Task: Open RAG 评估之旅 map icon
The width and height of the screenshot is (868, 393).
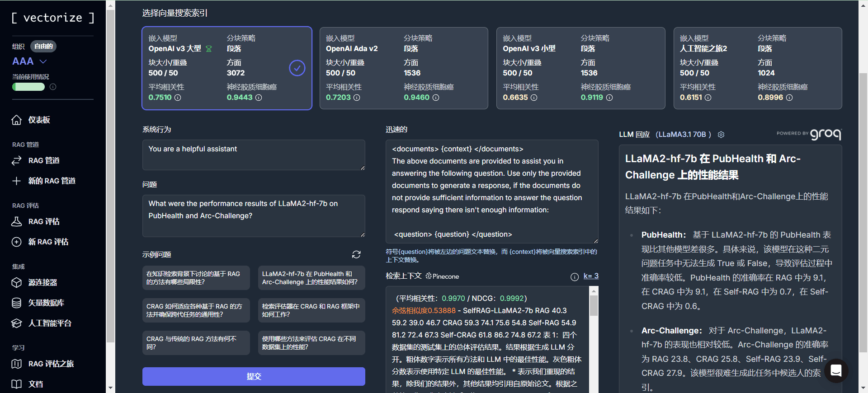Action: [x=17, y=364]
